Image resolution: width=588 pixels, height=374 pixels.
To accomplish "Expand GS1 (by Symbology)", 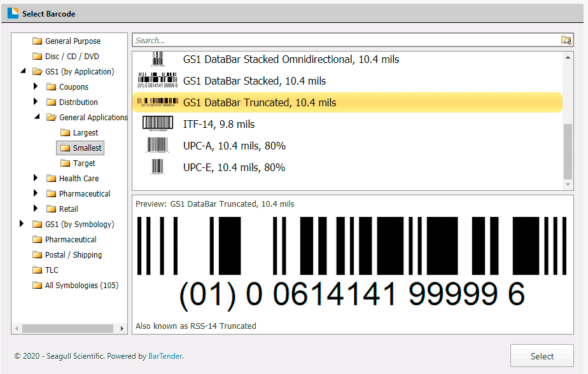I will click(x=21, y=224).
